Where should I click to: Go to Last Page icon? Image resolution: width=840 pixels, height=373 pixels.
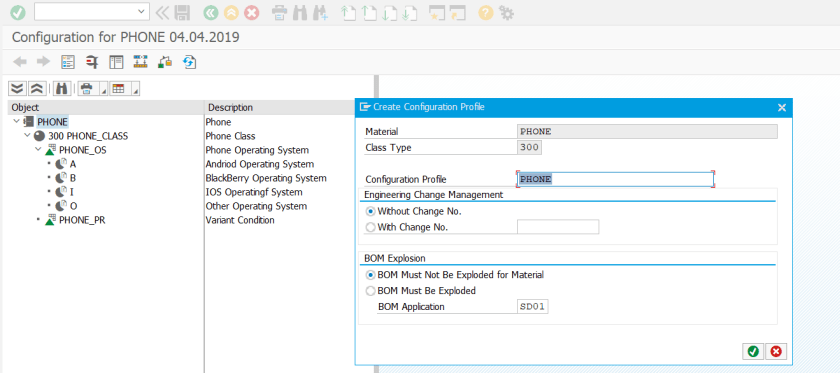pos(410,12)
